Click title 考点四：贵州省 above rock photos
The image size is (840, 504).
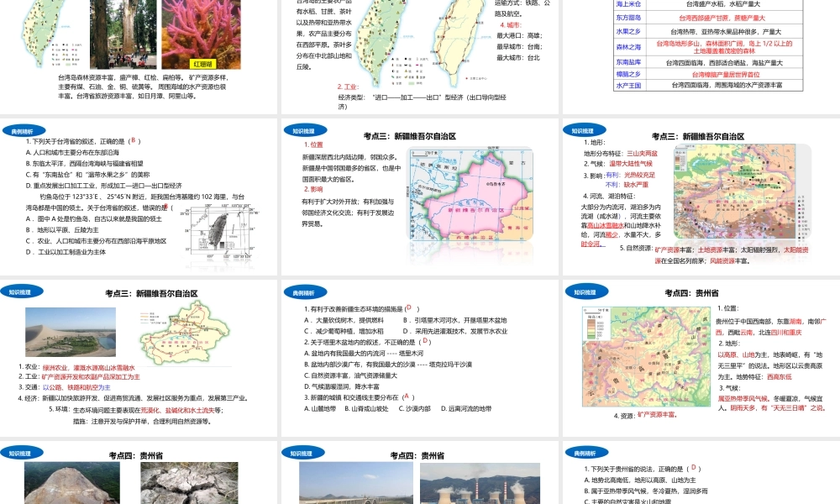pos(136,456)
